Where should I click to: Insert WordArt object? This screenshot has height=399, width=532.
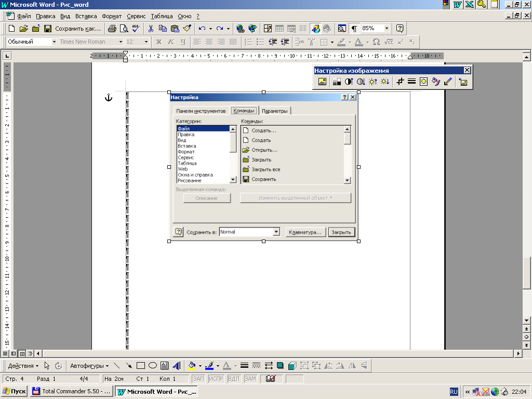177,365
